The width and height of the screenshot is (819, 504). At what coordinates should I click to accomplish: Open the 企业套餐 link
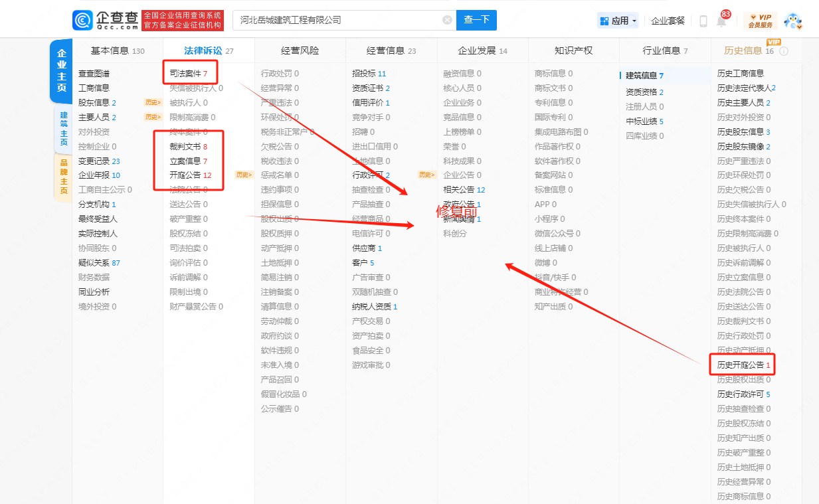668,21
